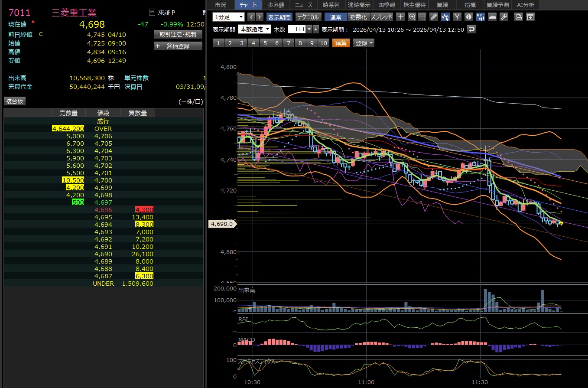The width and height of the screenshot is (588, 388).
Task: Open the 本数指定 display period dropdown
Action: click(255, 29)
